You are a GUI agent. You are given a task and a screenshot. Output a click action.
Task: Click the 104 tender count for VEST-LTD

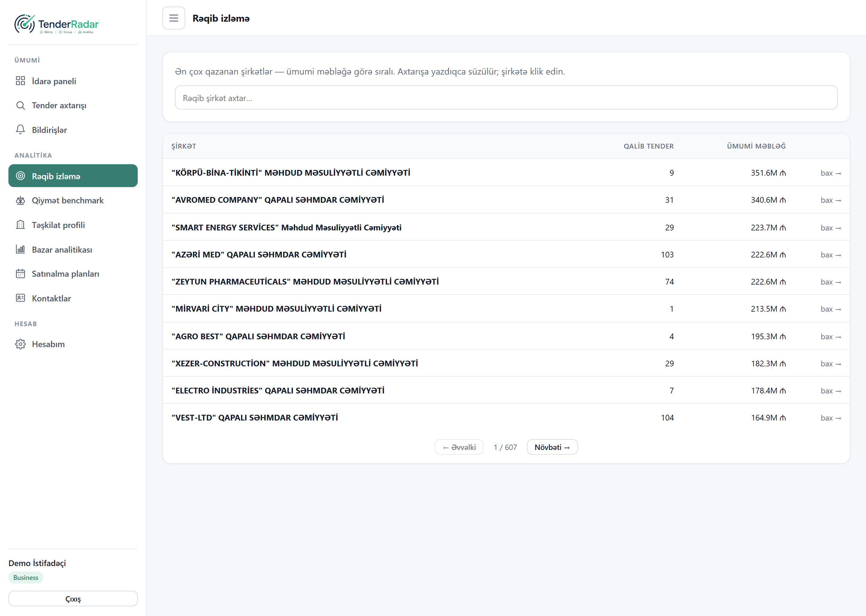[667, 417]
